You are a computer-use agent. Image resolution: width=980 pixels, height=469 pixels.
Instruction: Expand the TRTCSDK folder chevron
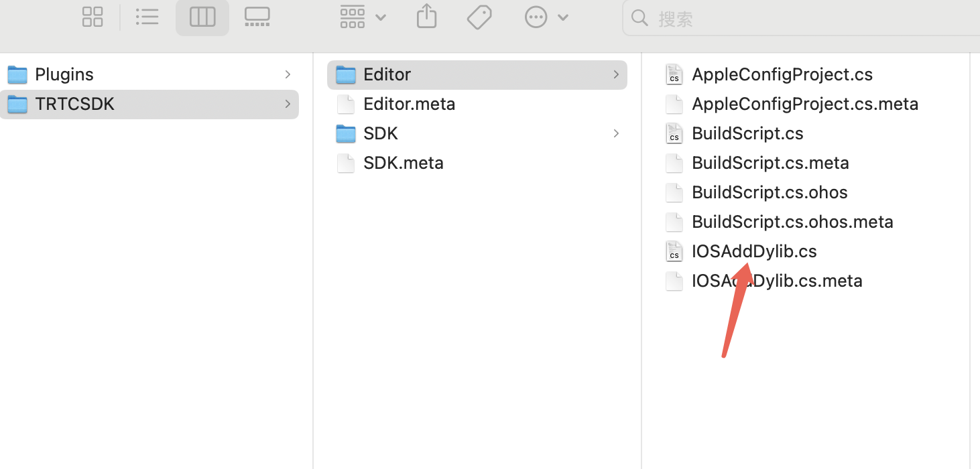(x=288, y=104)
